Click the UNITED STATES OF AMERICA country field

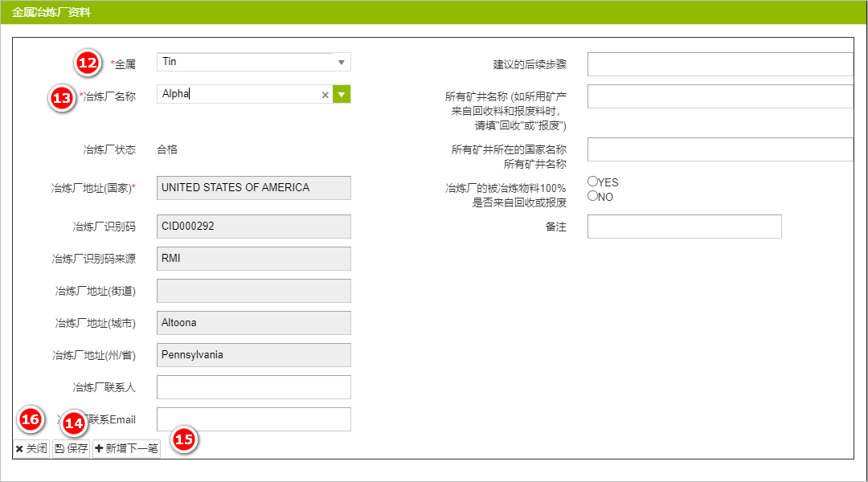[253, 188]
